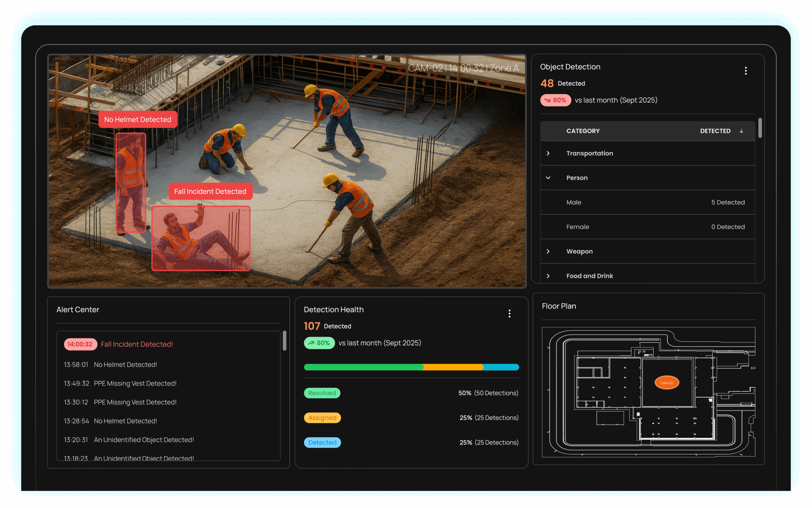Image resolution: width=812 pixels, height=508 pixels.
Task: Click the Resolved status tag
Action: tap(322, 393)
